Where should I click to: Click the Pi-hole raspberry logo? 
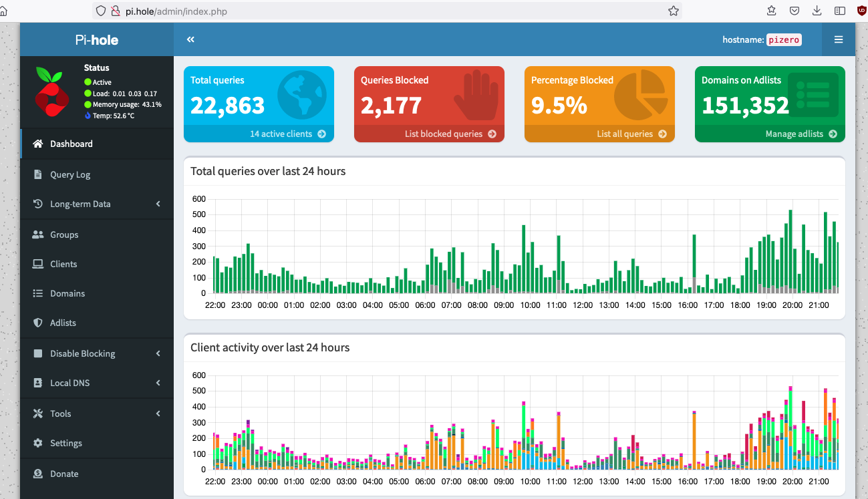(x=52, y=92)
